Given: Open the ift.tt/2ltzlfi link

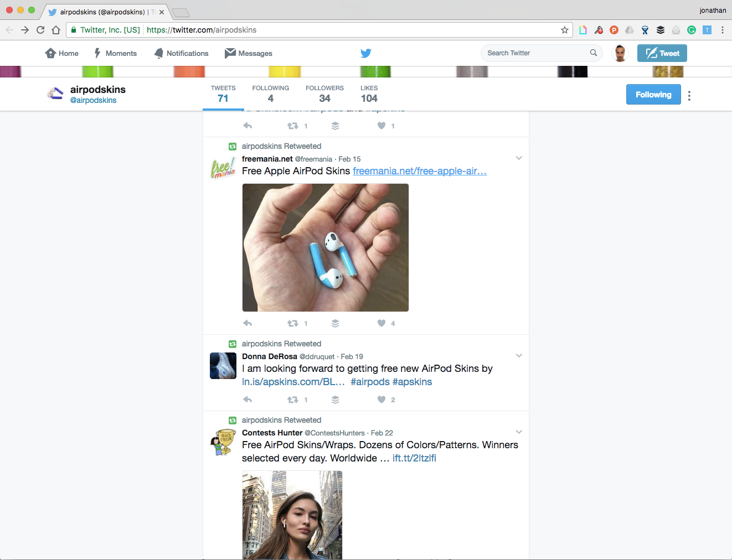Looking at the screenshot, I should click(x=414, y=458).
